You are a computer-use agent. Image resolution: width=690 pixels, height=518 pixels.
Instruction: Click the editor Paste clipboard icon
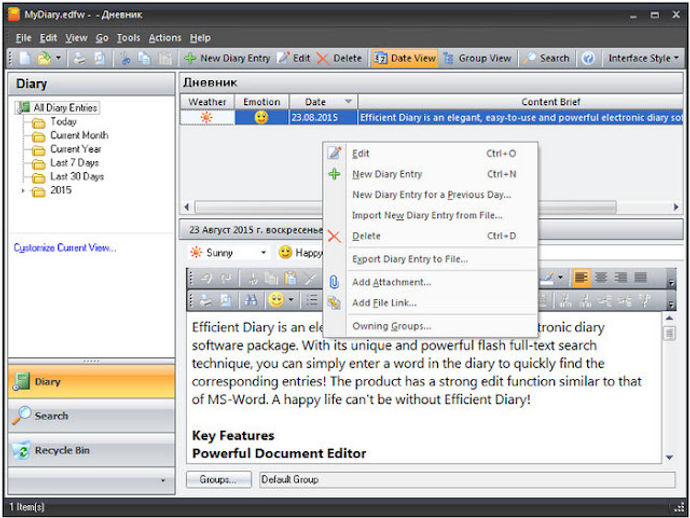290,278
